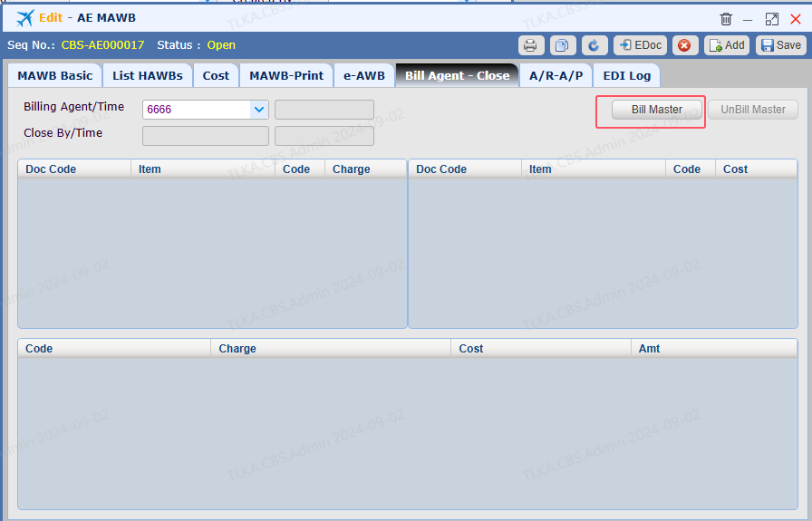Image resolution: width=812 pixels, height=521 pixels.
Task: Open the EDoc button
Action: (640, 45)
